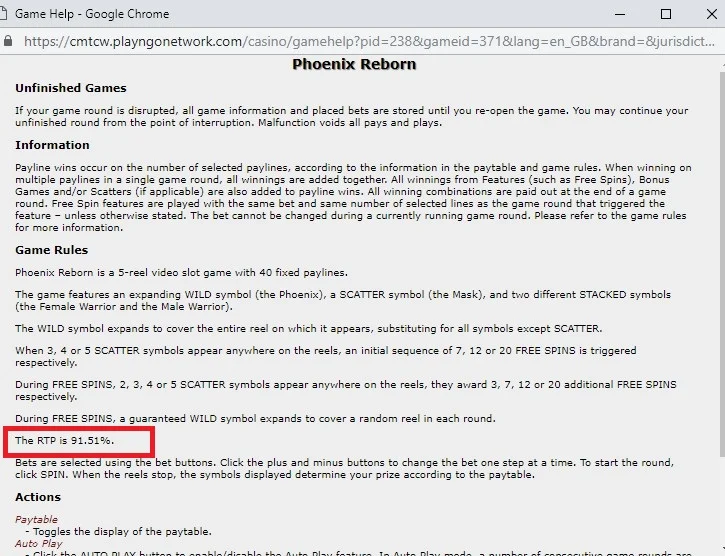The height and width of the screenshot is (556, 725).
Task: Click the line 'During FREE SPINS, a guaranteed WILD'
Action: (255, 419)
